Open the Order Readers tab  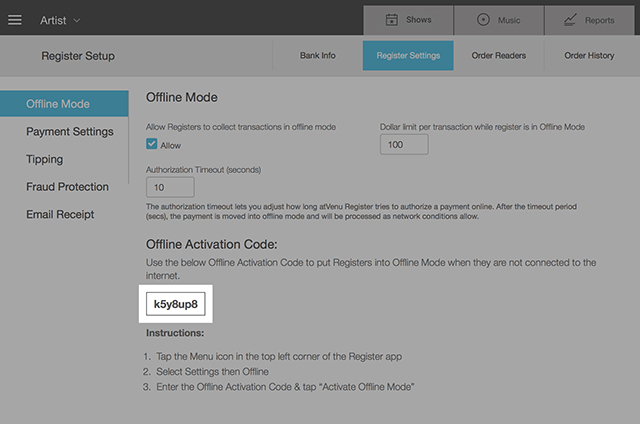tap(497, 56)
